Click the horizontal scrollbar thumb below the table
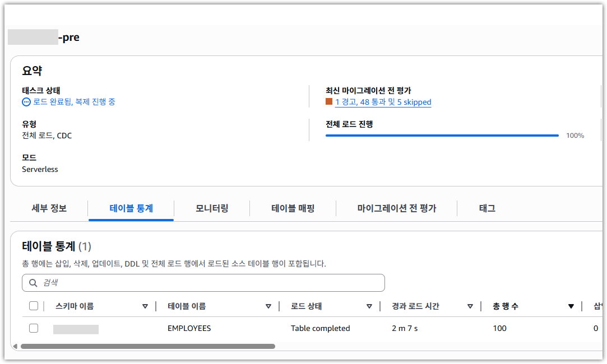This screenshot has width=607, height=364. (147, 347)
